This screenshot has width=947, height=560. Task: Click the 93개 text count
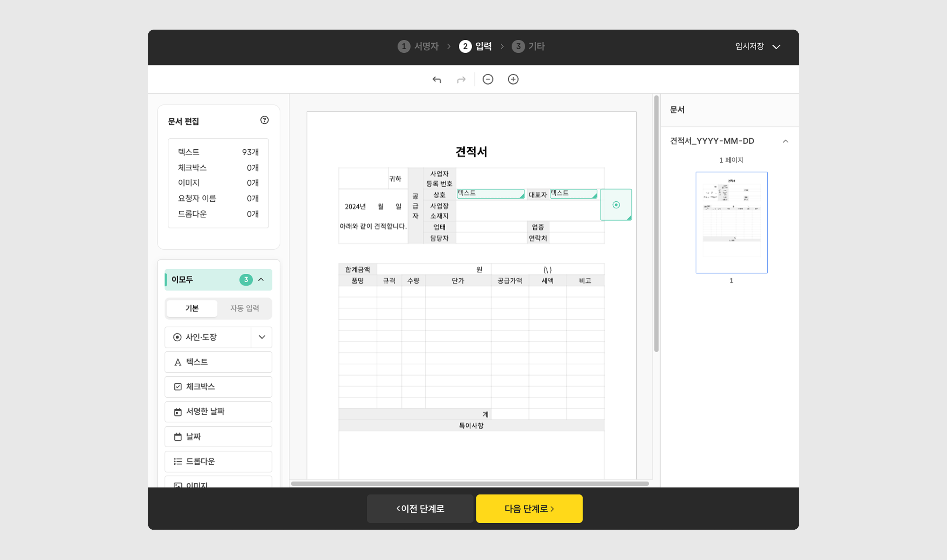(250, 152)
